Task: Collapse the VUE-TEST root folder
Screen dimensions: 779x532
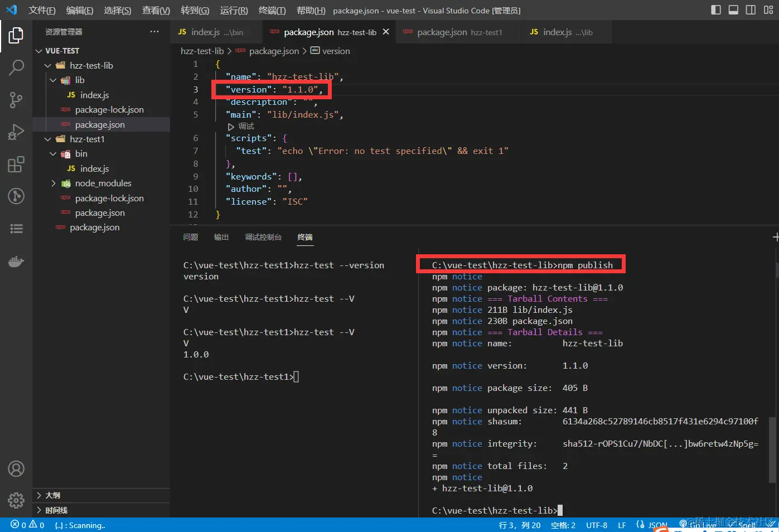Action: click(39, 51)
